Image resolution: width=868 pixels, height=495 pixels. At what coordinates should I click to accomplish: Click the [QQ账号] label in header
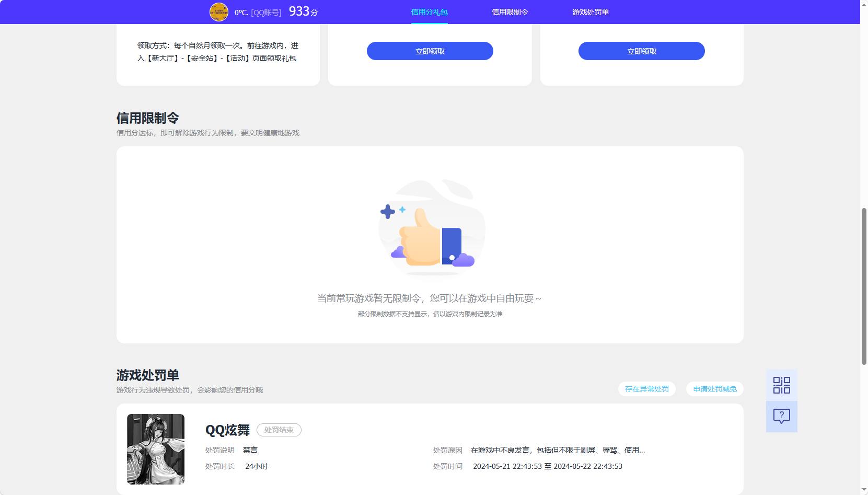pos(266,13)
